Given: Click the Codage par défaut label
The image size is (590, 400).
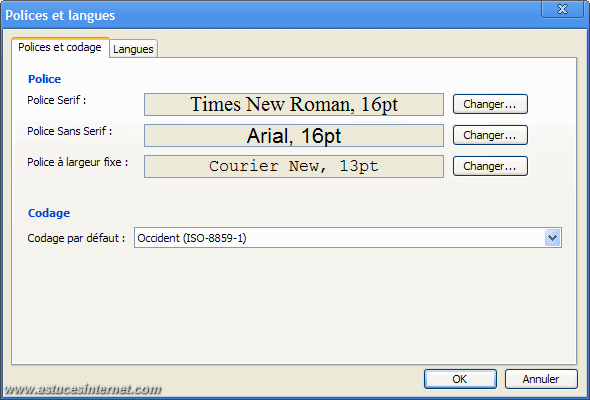Looking at the screenshot, I should 76,238.
